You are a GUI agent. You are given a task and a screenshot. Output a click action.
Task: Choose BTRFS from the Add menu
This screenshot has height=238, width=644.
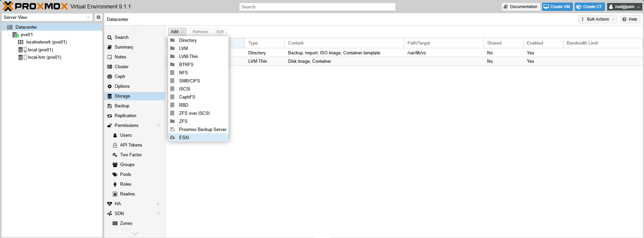(x=198, y=64)
